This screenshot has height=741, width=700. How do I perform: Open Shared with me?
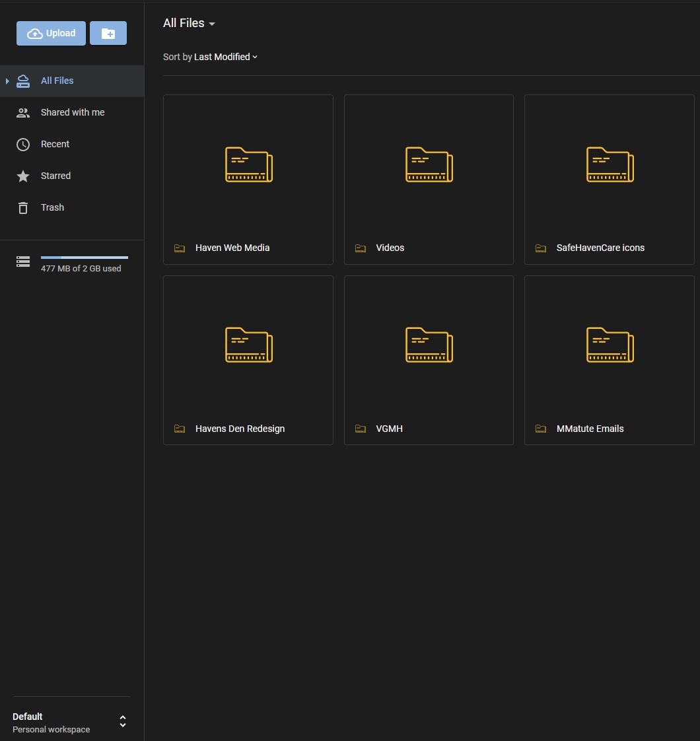coord(72,112)
